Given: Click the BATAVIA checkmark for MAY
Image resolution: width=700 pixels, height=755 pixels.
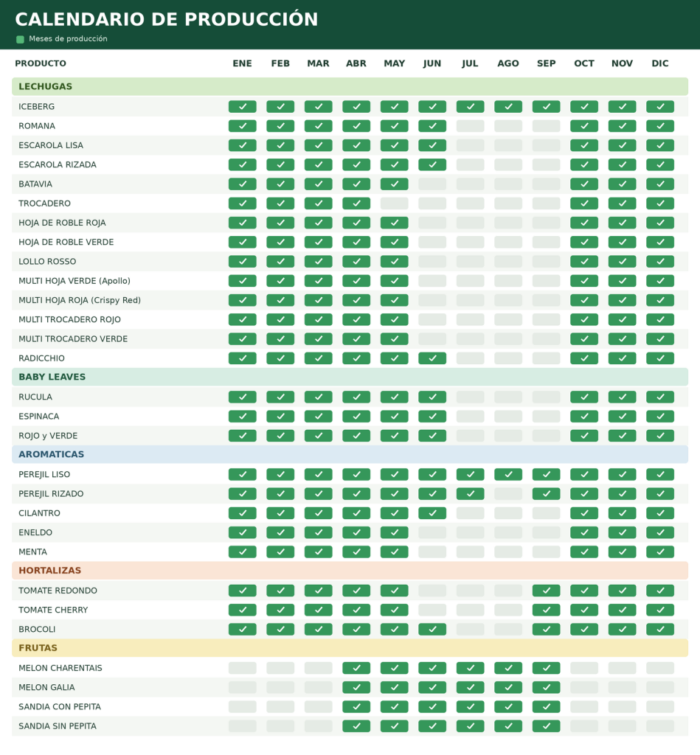Looking at the screenshot, I should 394,184.
